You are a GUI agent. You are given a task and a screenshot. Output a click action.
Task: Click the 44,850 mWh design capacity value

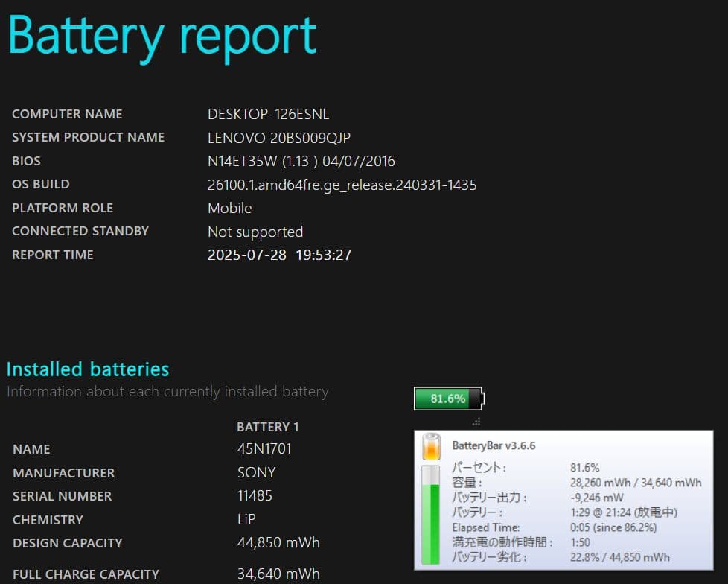coord(278,543)
